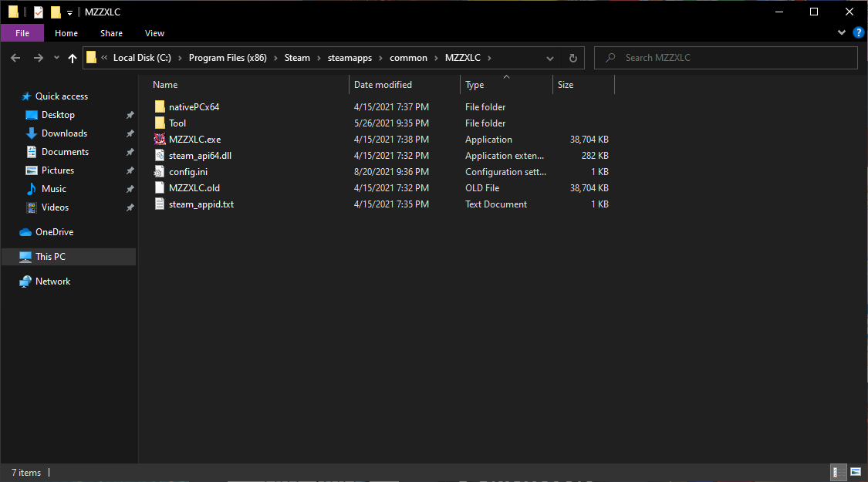This screenshot has height=482, width=868.
Task: Open the recent locations dropdown arrow
Action: 56,58
